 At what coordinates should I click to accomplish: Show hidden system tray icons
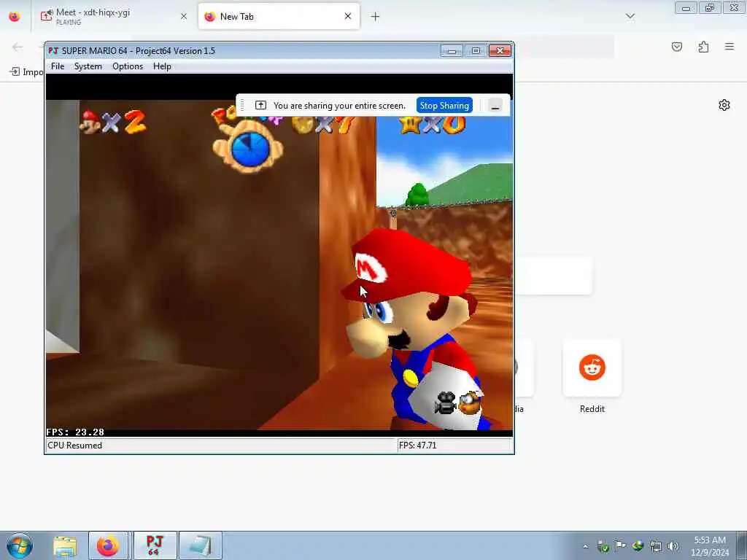[585, 547]
